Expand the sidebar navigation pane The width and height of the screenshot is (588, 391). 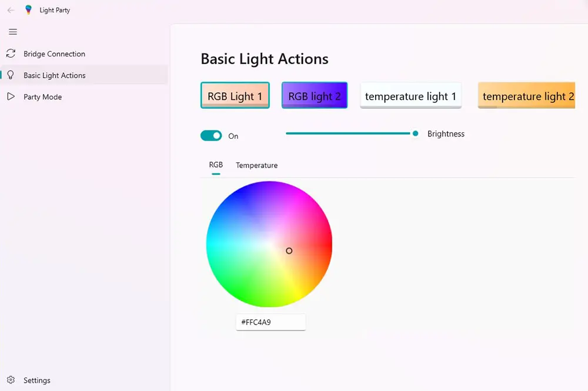(x=13, y=32)
